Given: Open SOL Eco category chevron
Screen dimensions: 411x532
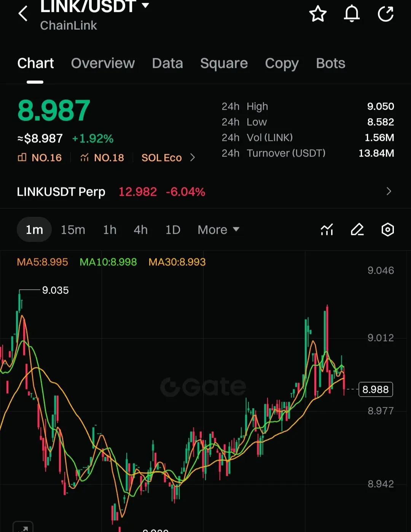Looking at the screenshot, I should pyautogui.click(x=193, y=158).
